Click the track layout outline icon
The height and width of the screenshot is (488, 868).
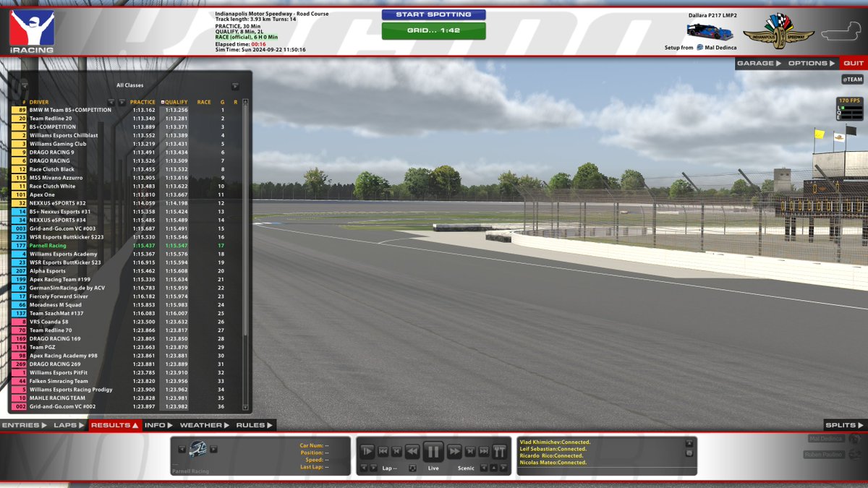click(840, 33)
